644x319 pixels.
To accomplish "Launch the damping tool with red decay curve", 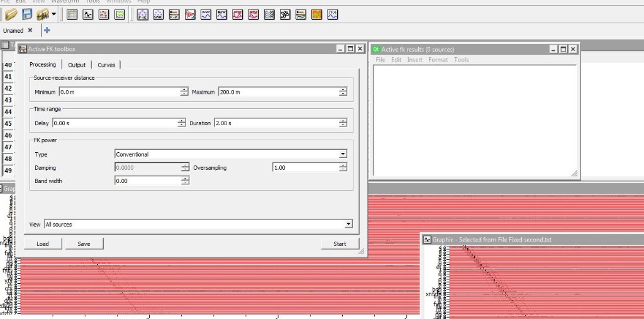I will (x=190, y=15).
